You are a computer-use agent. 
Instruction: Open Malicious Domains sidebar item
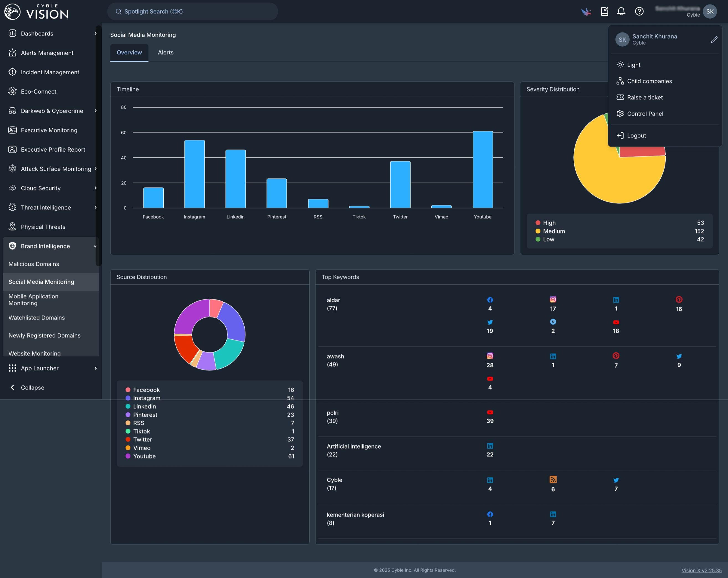point(51,264)
